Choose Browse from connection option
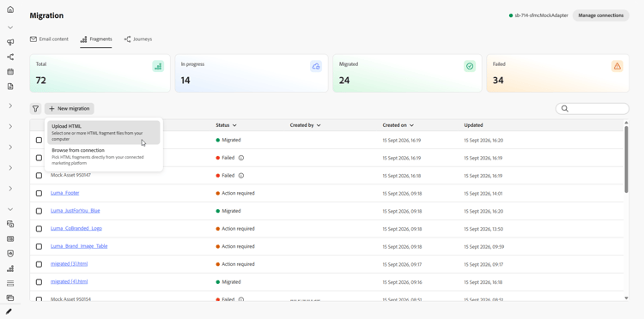Screen dimensions: 644x319 [x=104, y=156]
